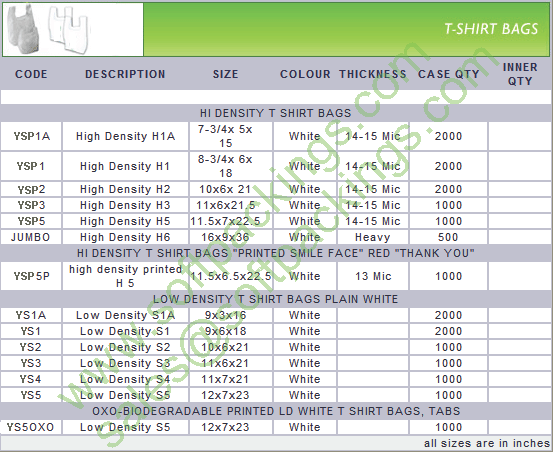Click the INNER QTY column header
Image resolution: width=553 pixels, height=452 pixels.
[520, 74]
